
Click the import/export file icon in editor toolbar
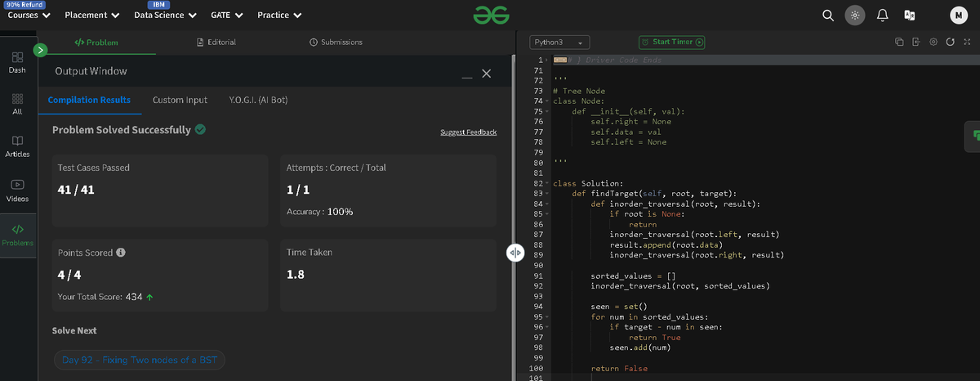click(915, 42)
